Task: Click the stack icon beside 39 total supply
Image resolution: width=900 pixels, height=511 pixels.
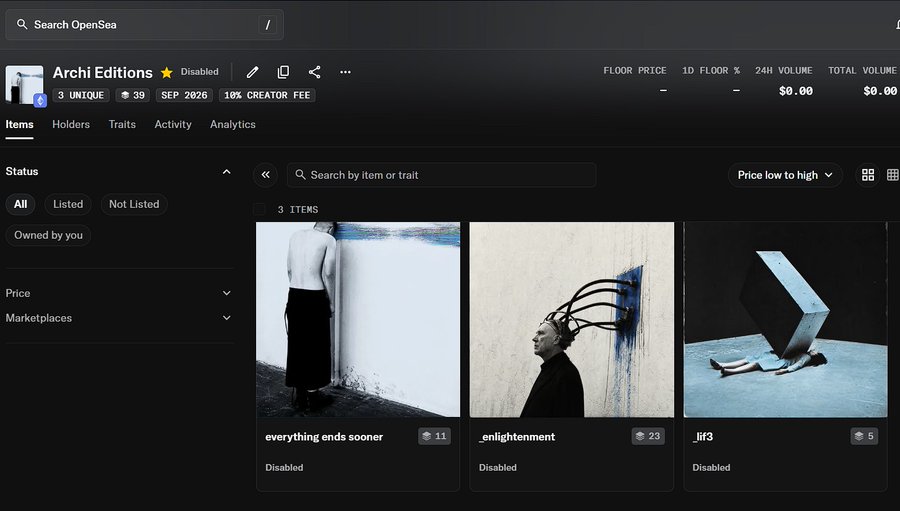Action: click(x=125, y=95)
